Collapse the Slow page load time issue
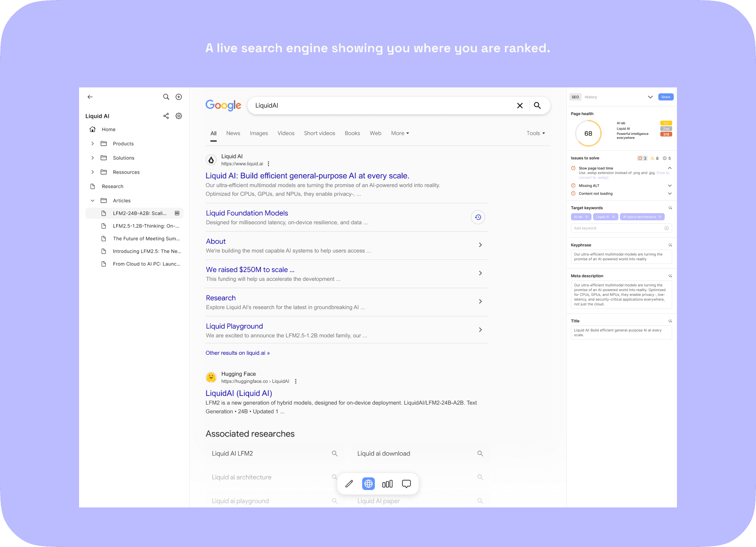756x547 pixels. click(670, 168)
